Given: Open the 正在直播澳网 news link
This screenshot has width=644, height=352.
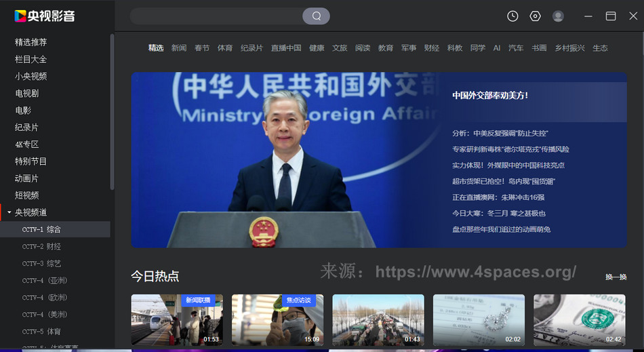Looking at the screenshot, I should (x=498, y=197).
